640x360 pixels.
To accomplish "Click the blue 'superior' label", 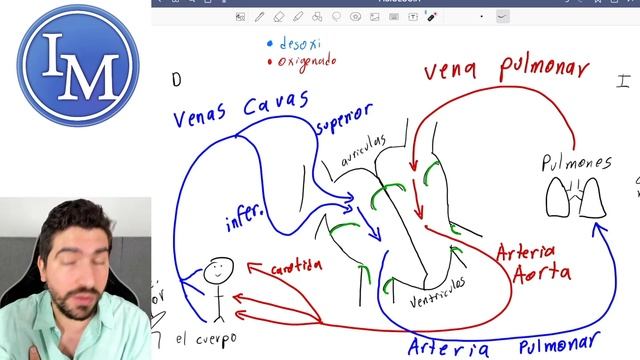I will coord(344,119).
